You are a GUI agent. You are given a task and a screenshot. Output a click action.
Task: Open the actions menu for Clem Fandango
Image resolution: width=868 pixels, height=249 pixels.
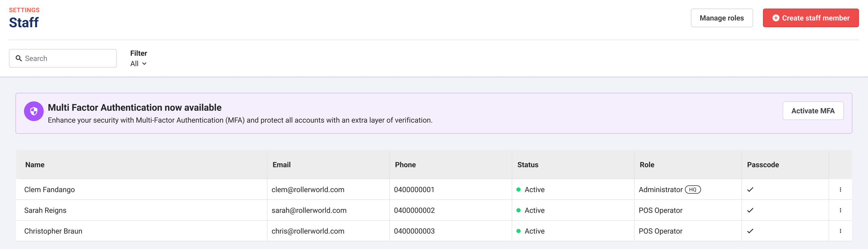click(840, 189)
